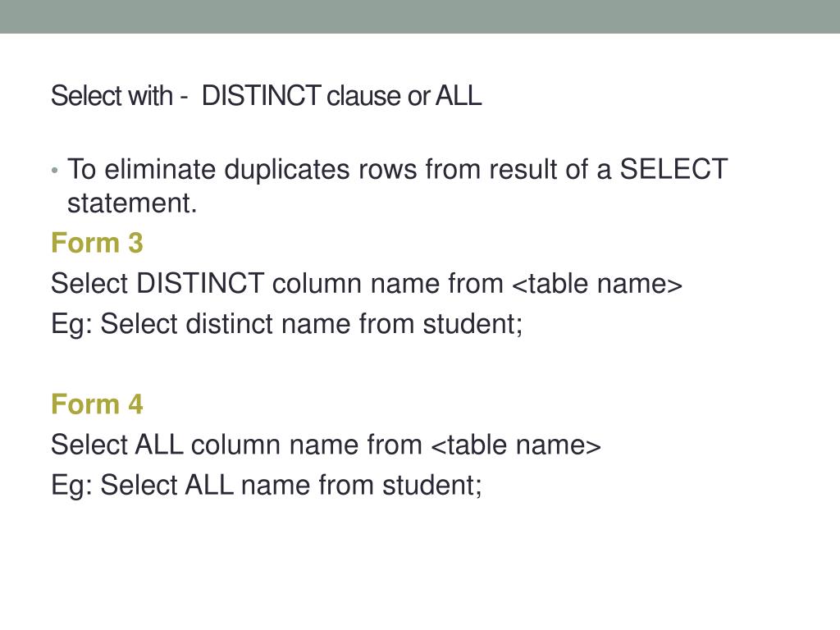Select the 'Form 4' heading
The height and width of the screenshot is (630, 840).
pyautogui.click(x=97, y=404)
